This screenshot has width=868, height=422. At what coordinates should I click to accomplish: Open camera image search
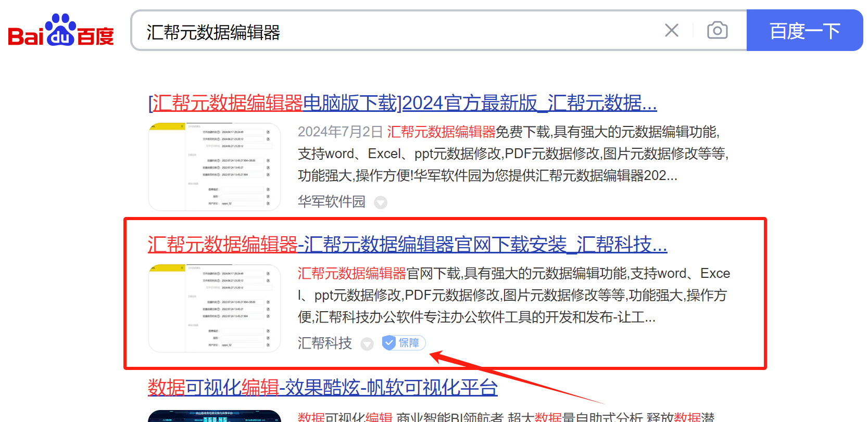[717, 30]
